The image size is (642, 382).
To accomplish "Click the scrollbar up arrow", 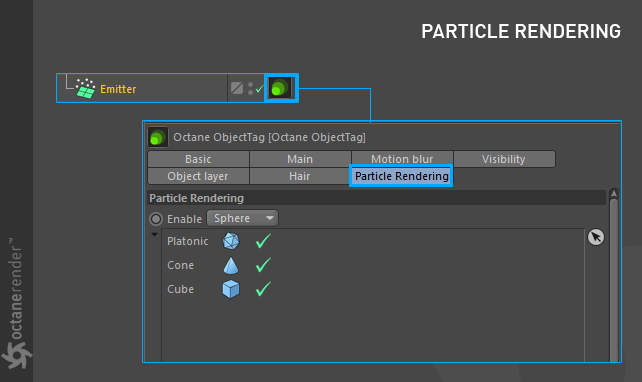I will pos(614,193).
